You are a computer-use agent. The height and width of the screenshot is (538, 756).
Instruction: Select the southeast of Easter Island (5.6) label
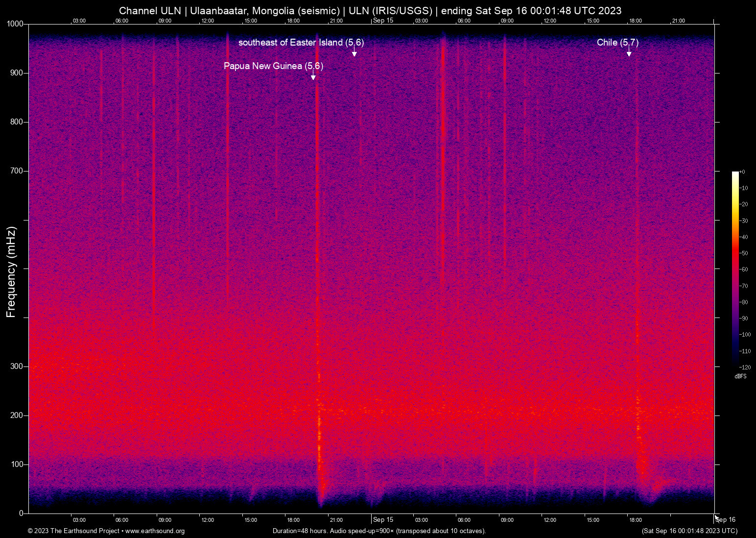pos(301,43)
